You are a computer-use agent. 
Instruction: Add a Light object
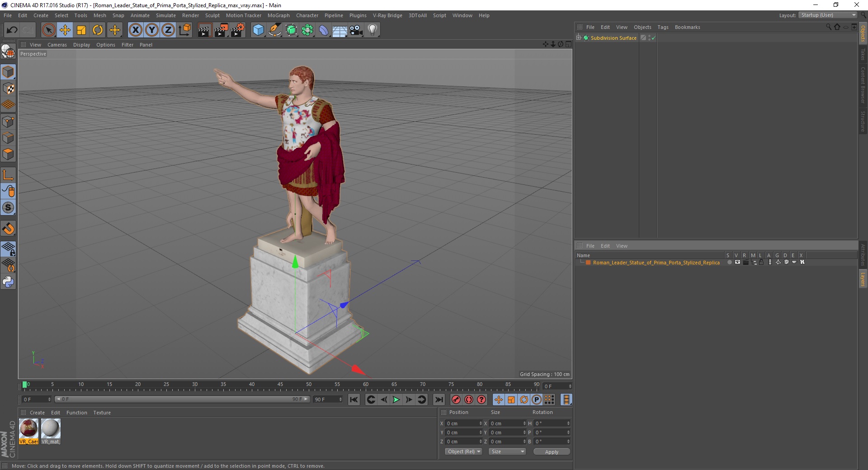(373, 30)
